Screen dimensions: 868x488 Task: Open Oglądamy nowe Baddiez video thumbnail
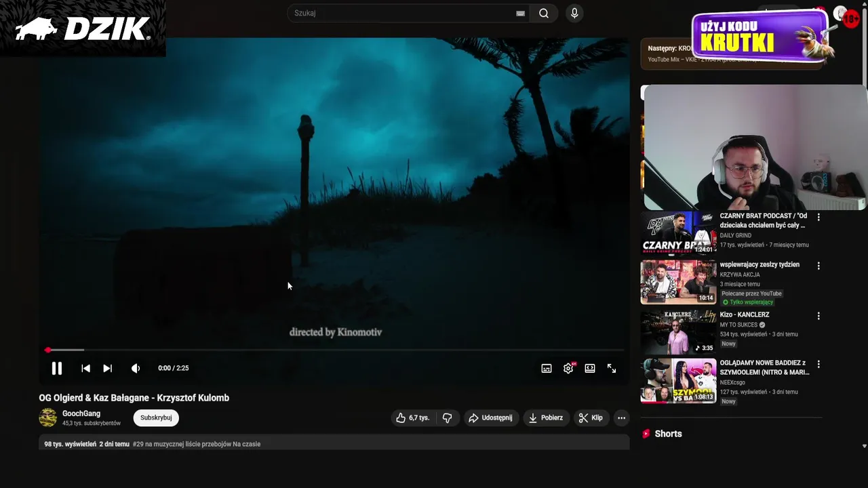click(679, 381)
